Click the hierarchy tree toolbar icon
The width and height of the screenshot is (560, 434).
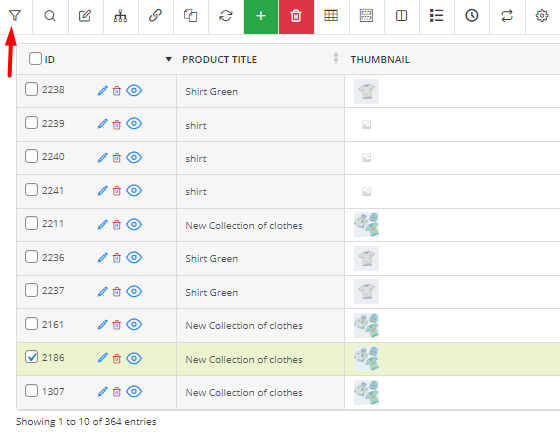120,16
